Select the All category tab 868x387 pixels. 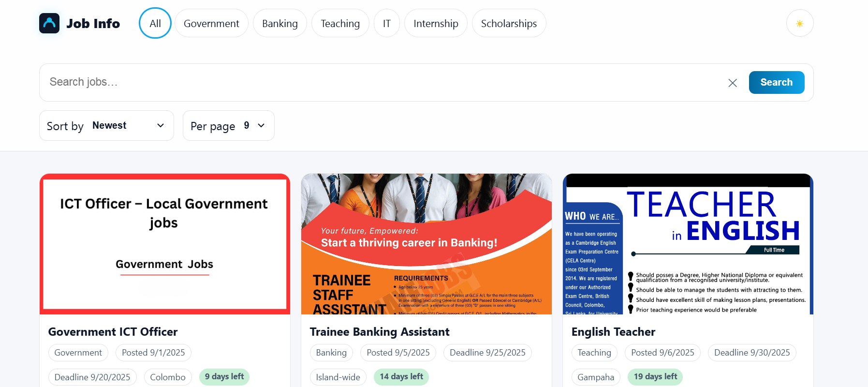point(155,23)
